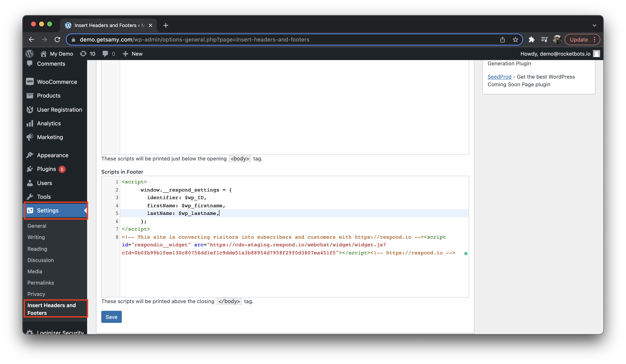
Task: Open Settings menu in sidebar
Action: click(x=48, y=210)
